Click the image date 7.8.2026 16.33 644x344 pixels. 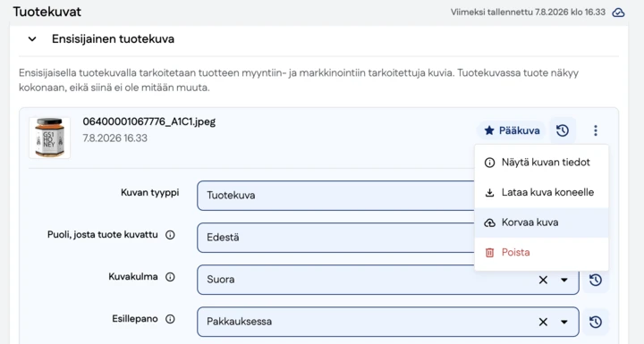tap(115, 138)
